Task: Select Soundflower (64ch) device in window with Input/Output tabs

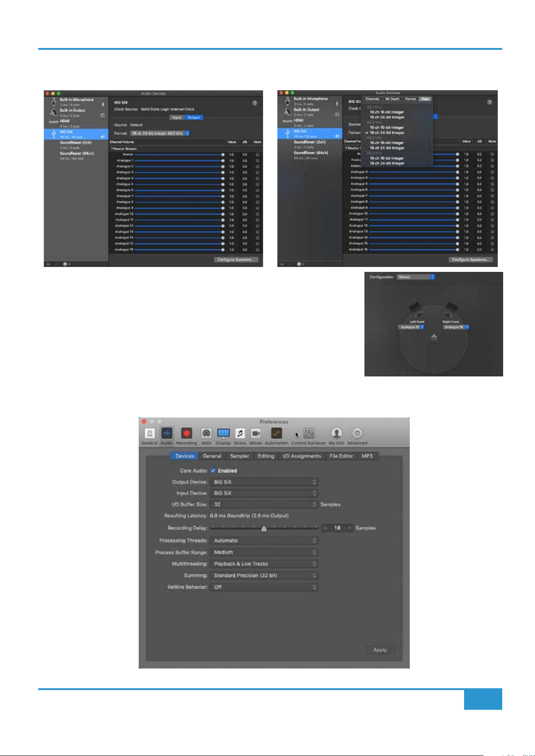Action: (76, 156)
